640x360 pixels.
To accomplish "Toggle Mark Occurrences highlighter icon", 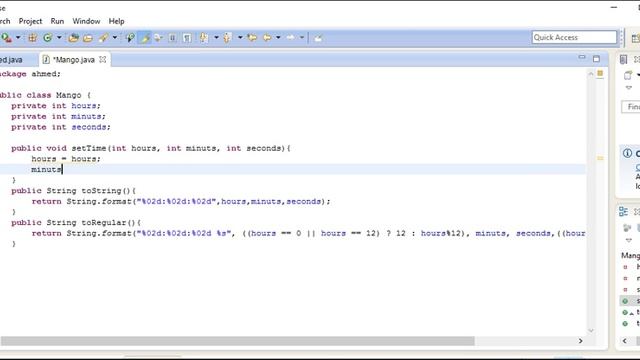I will pos(144,38).
